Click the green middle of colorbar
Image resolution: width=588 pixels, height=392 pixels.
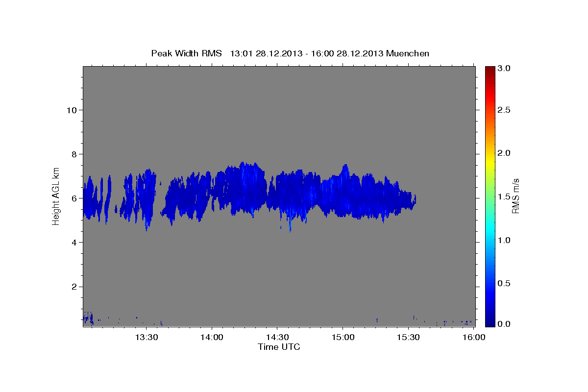(490, 196)
